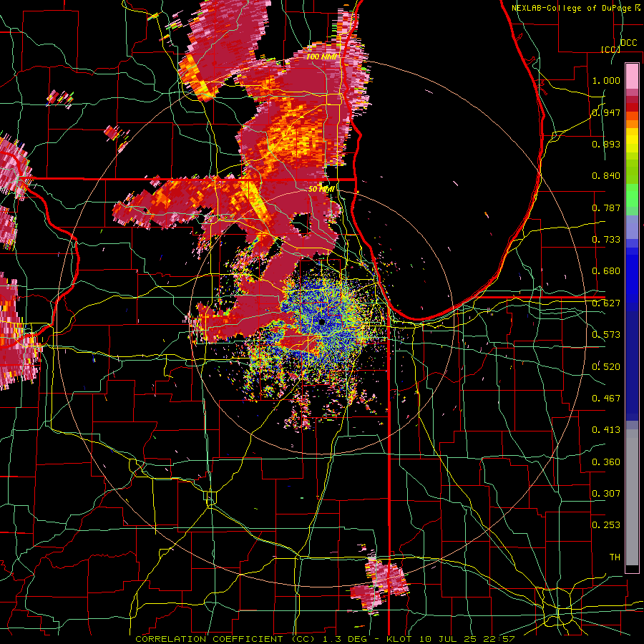The width and height of the screenshot is (644, 644).
Task: Click the 0.947 color scale value
Action: tap(606, 112)
